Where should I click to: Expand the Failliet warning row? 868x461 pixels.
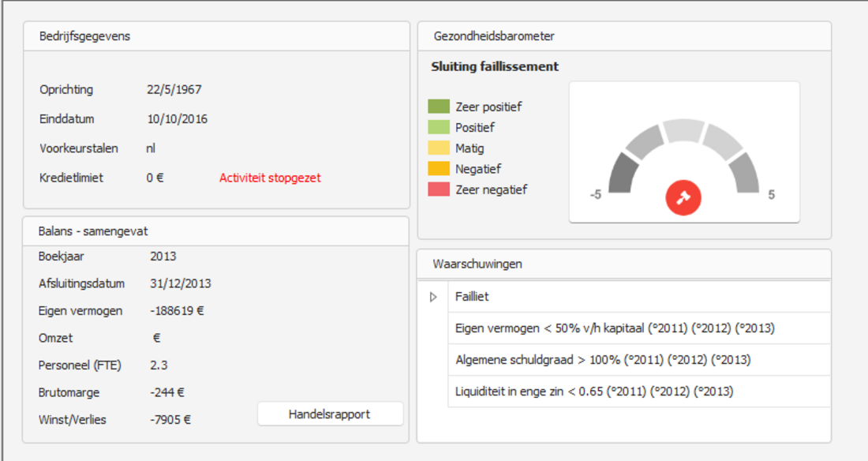click(432, 297)
